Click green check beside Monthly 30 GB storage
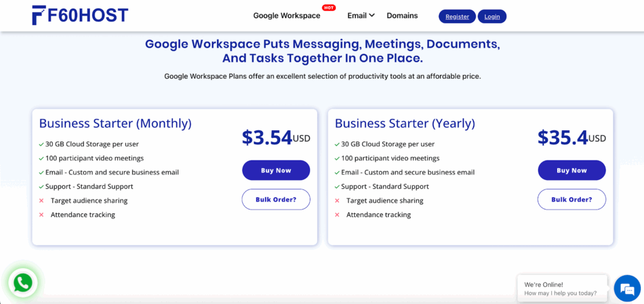Viewport: 644px width, 304px height. (x=42, y=145)
